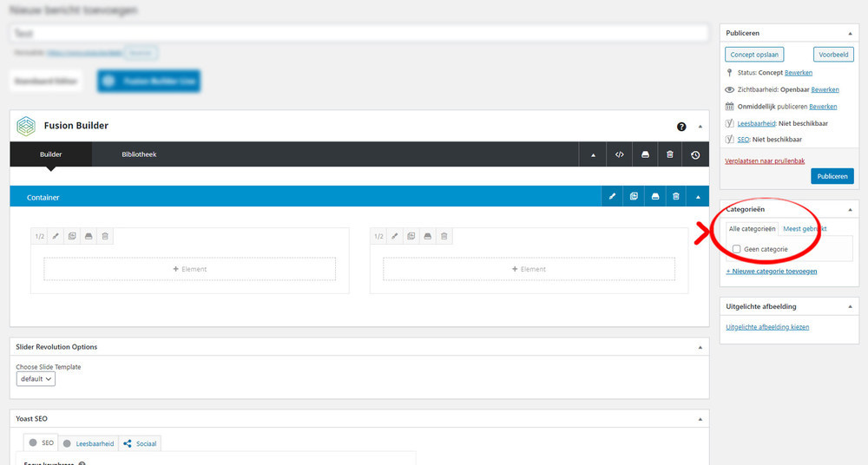Image resolution: width=868 pixels, height=465 pixels.
Task: Open the history clock icon in Builder toolbar
Action: (695, 155)
